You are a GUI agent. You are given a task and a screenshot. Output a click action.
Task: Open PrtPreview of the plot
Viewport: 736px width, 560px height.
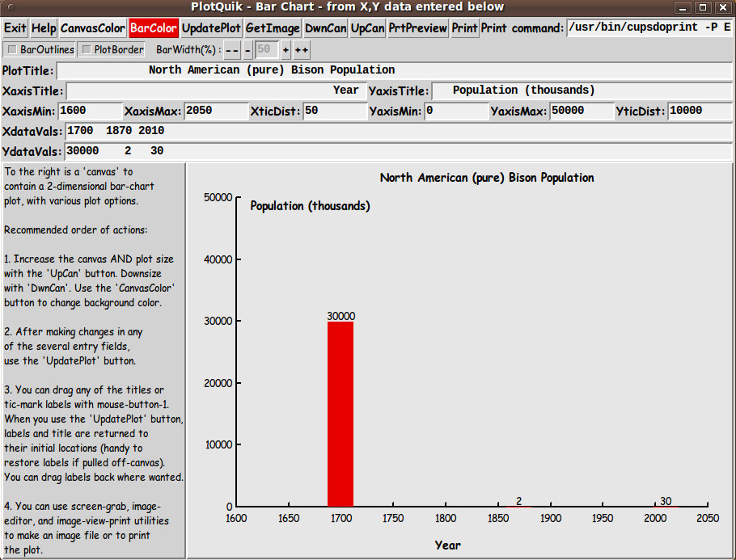coord(418,28)
